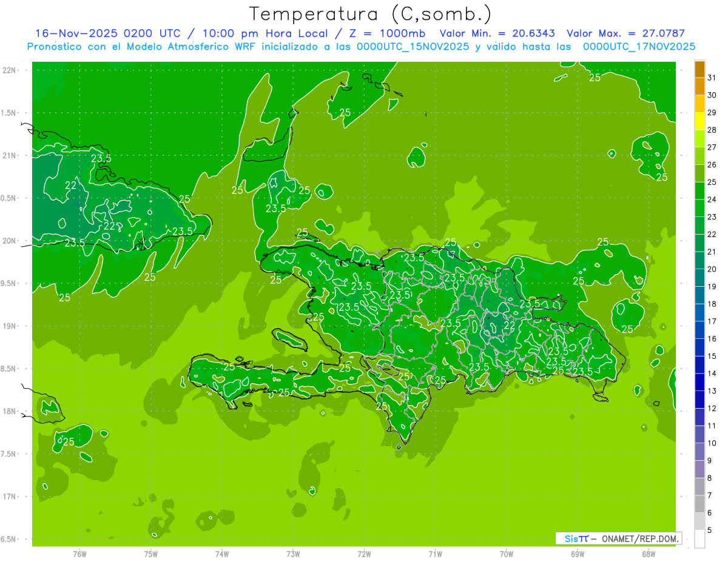
Task: Click legend scale value 15
Action: click(x=712, y=356)
